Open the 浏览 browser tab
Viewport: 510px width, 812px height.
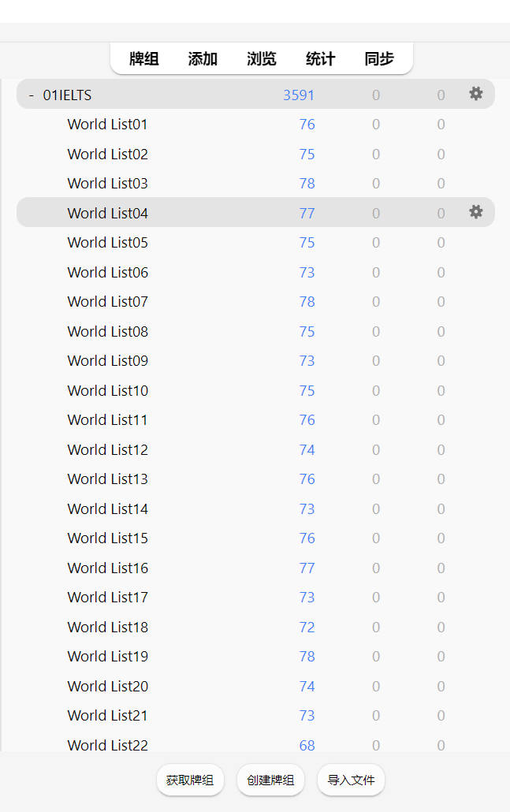(x=261, y=59)
